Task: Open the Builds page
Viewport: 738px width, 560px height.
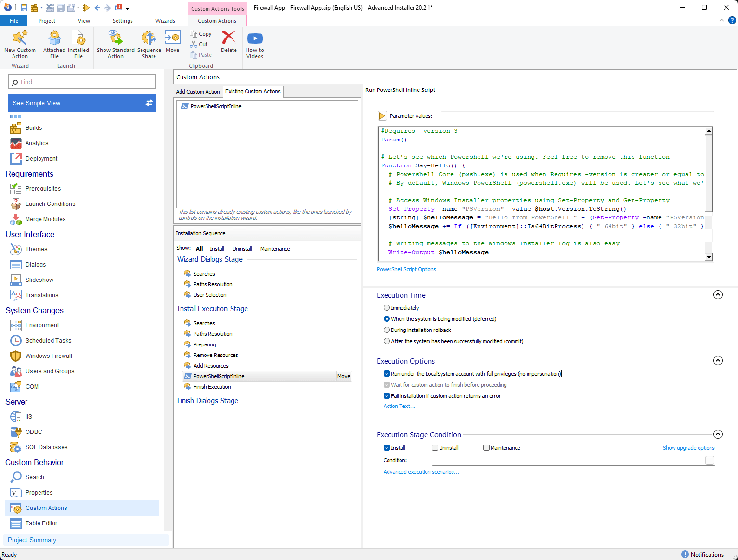Action: click(x=34, y=128)
